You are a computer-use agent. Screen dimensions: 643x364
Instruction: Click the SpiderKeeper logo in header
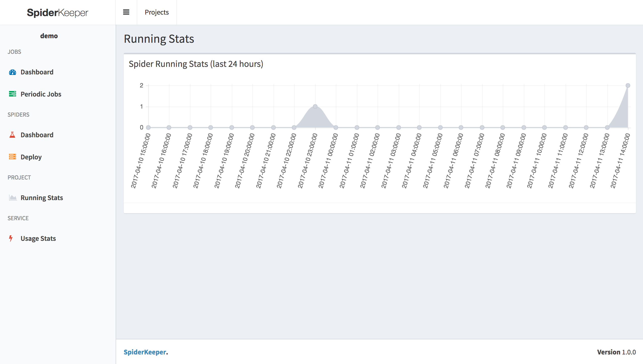point(58,13)
